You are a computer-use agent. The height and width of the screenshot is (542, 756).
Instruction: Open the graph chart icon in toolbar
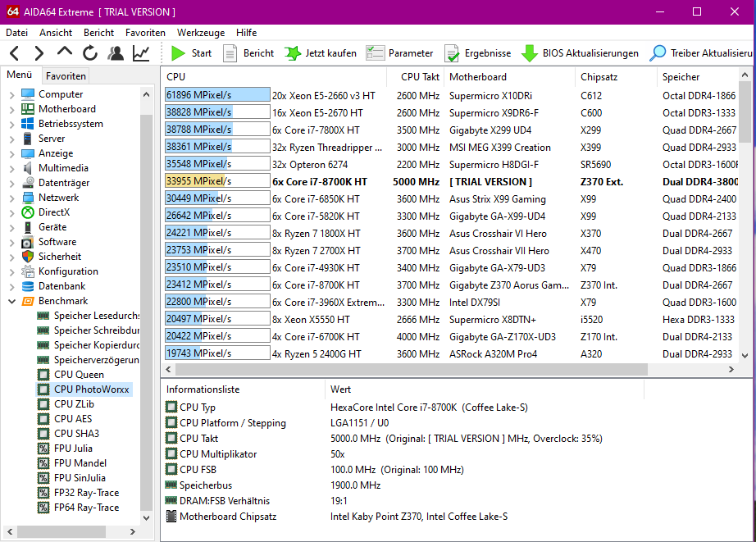click(141, 52)
